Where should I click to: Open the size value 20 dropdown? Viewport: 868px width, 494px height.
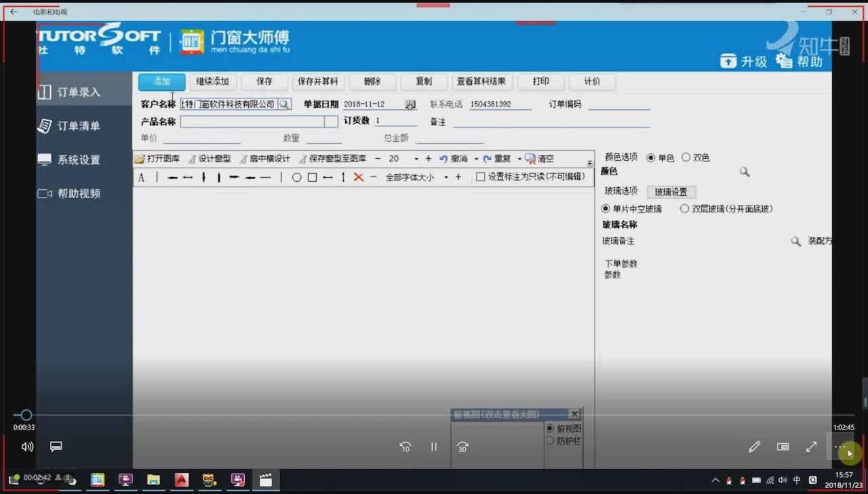[415, 159]
